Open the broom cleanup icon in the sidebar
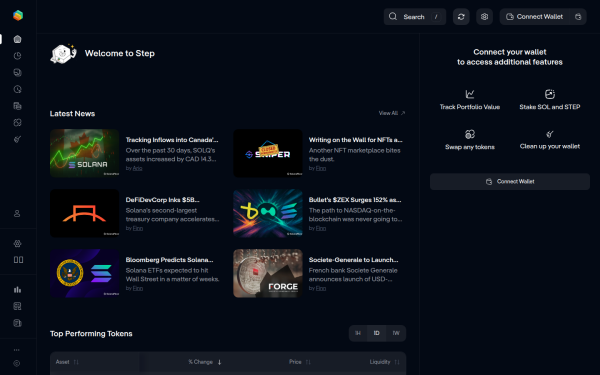 click(17, 139)
